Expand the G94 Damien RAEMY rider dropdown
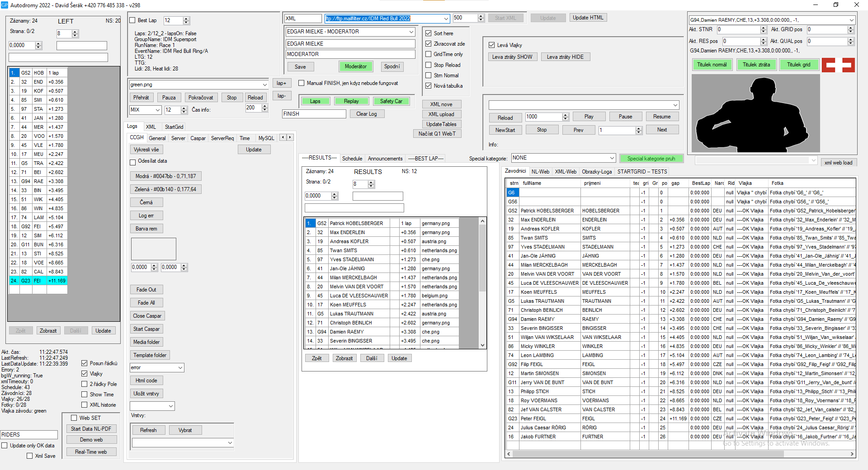 [x=852, y=20]
